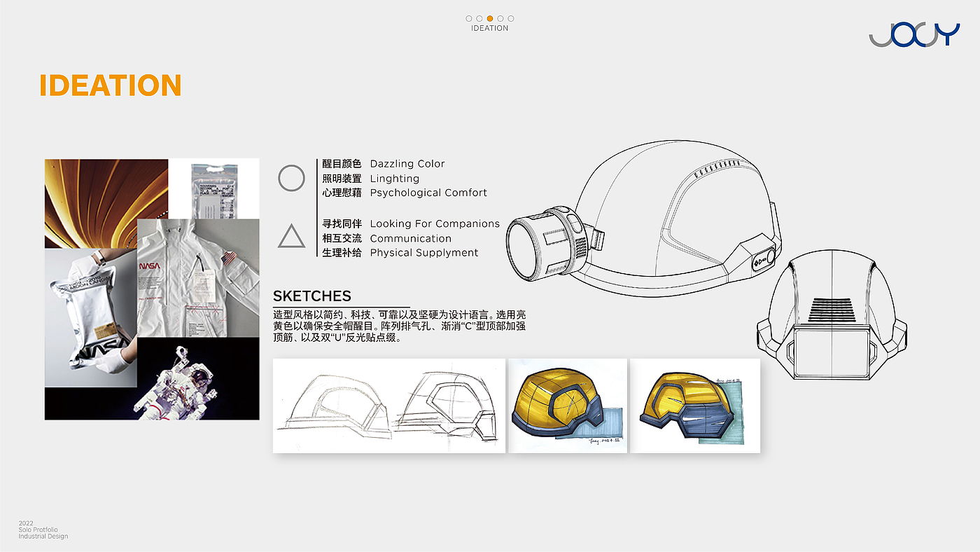Select the second page indicator dot
The width and height of the screenshot is (980, 552).
pyautogui.click(x=479, y=19)
